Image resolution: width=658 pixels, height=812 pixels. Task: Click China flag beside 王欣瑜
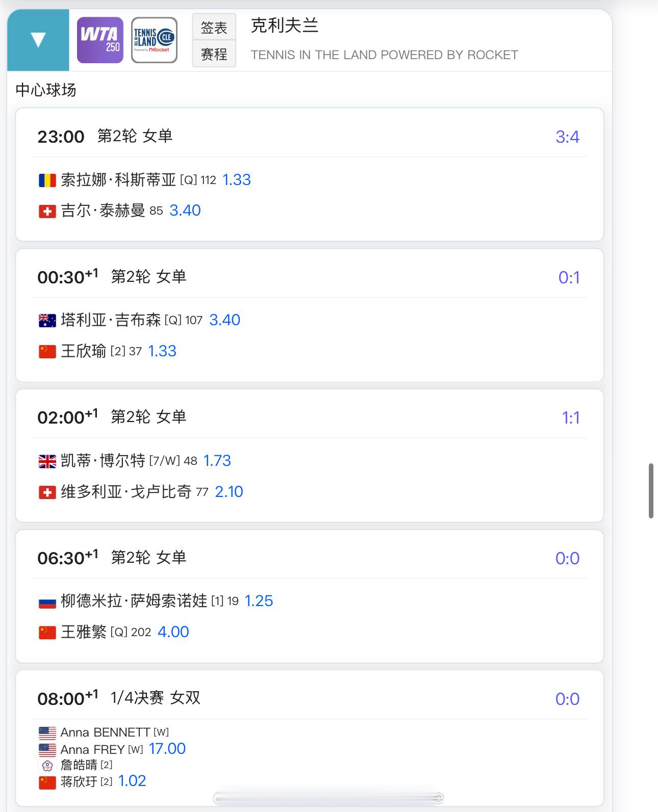click(x=47, y=352)
